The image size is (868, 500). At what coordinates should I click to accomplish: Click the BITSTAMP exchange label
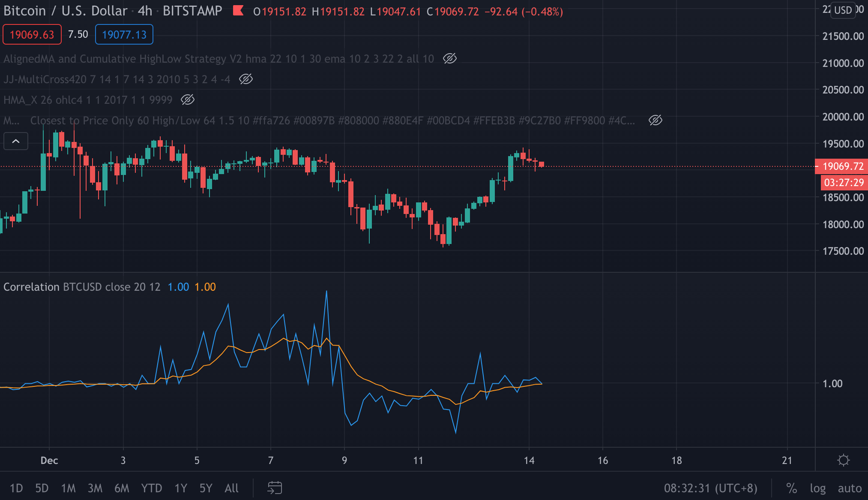pos(192,11)
